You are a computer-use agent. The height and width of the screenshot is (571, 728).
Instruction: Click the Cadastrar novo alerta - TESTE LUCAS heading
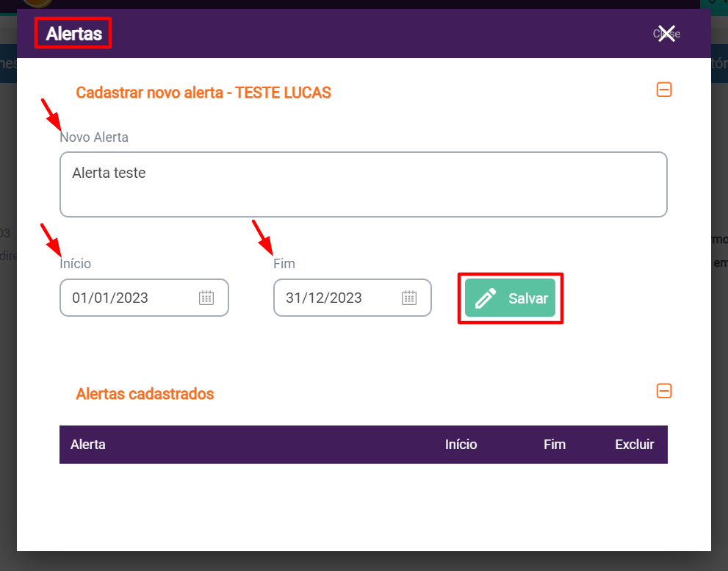click(203, 93)
